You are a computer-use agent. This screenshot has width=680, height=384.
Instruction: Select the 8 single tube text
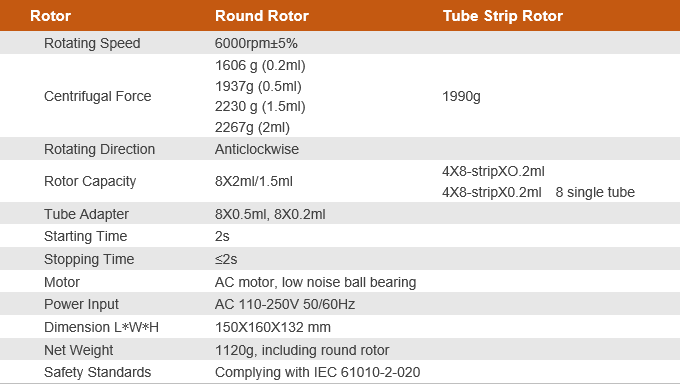tap(595, 192)
